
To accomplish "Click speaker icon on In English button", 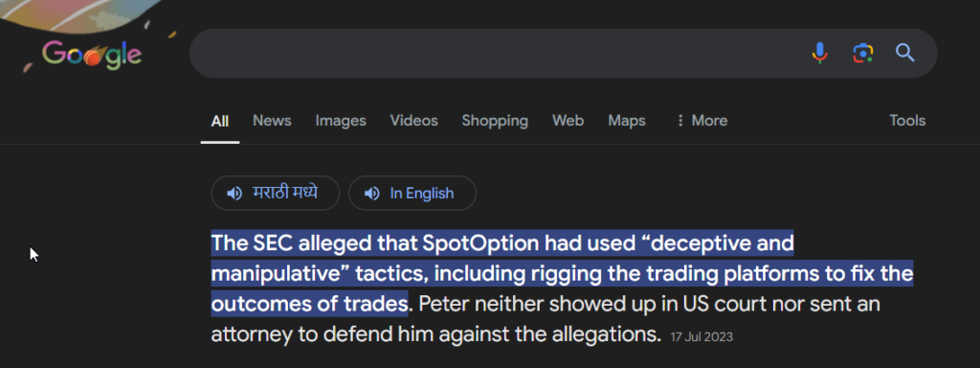I will [372, 194].
